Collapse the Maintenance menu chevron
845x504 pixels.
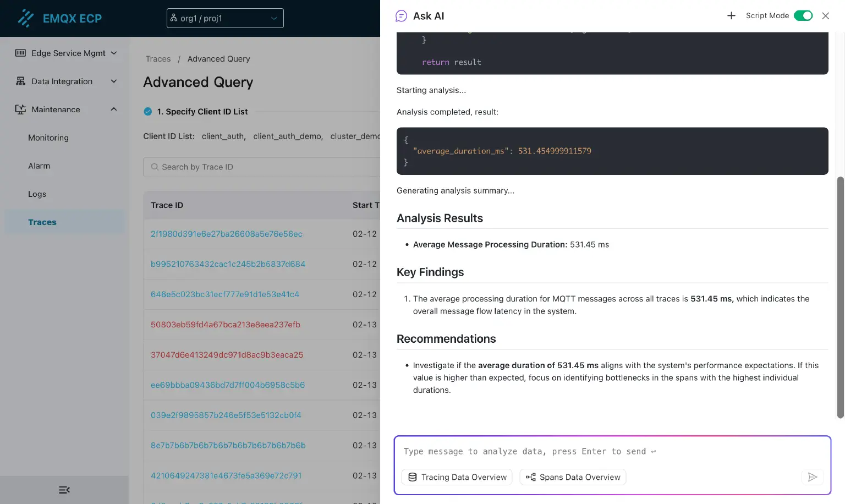click(114, 109)
